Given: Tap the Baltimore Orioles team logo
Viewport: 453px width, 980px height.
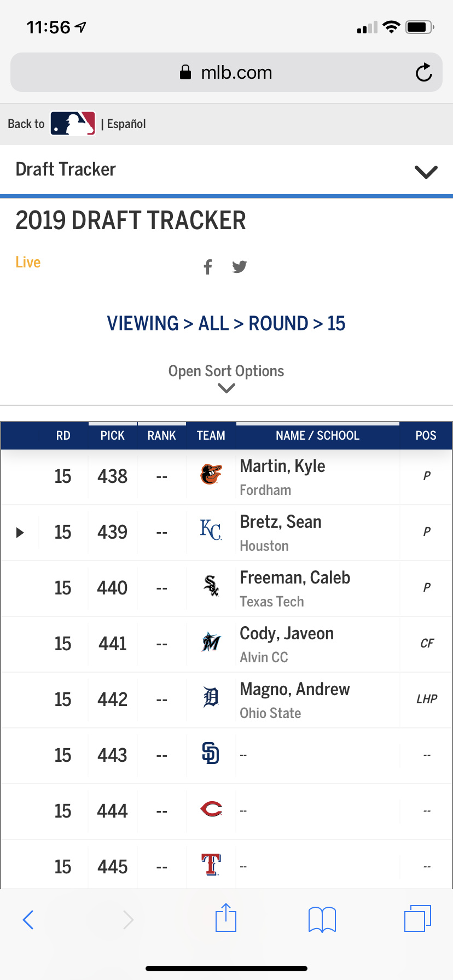Looking at the screenshot, I should pyautogui.click(x=211, y=475).
